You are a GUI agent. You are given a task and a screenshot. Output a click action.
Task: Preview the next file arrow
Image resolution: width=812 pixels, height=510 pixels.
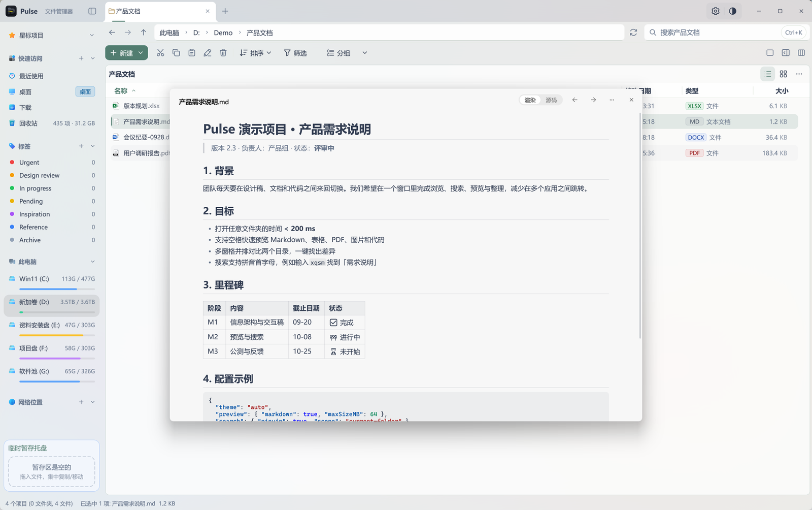pyautogui.click(x=593, y=100)
